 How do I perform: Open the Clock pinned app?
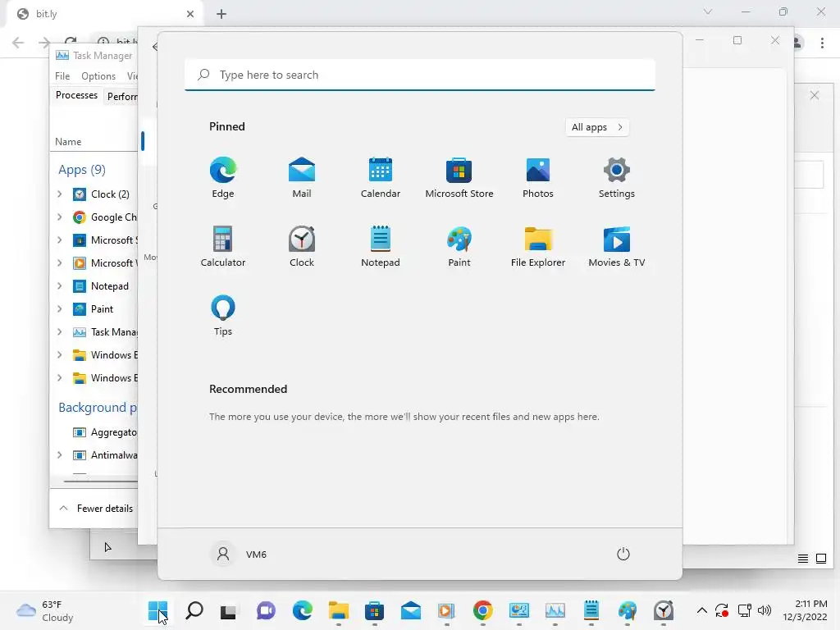click(302, 246)
